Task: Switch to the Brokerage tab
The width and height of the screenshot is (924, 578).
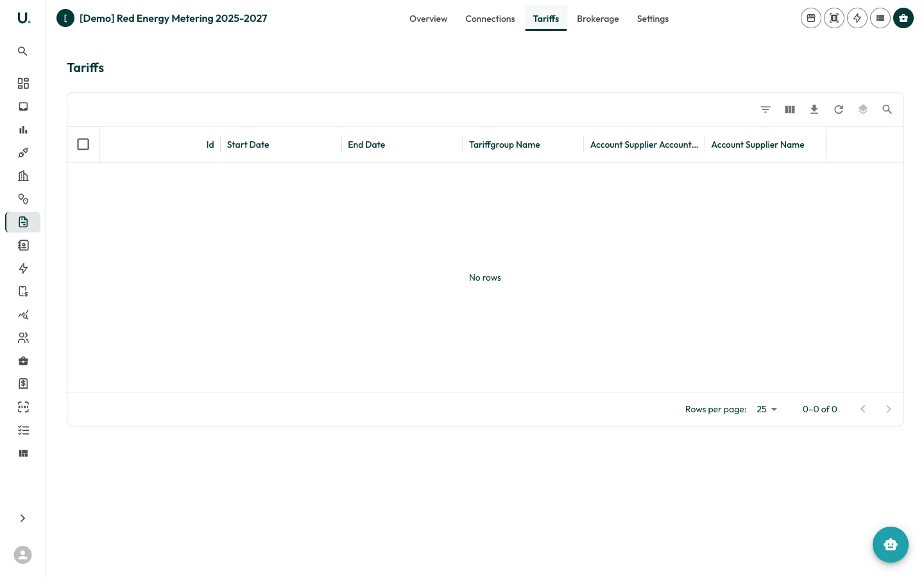Action: (x=598, y=19)
